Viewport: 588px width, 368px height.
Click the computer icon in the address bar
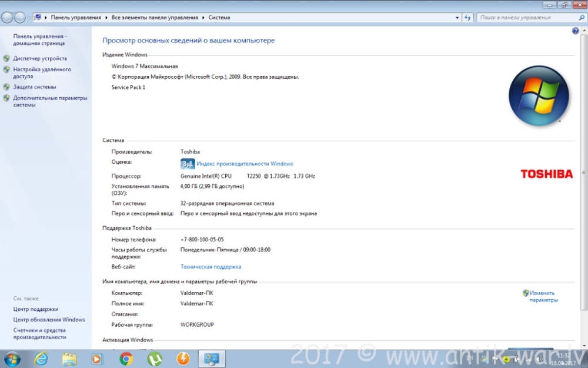point(38,17)
